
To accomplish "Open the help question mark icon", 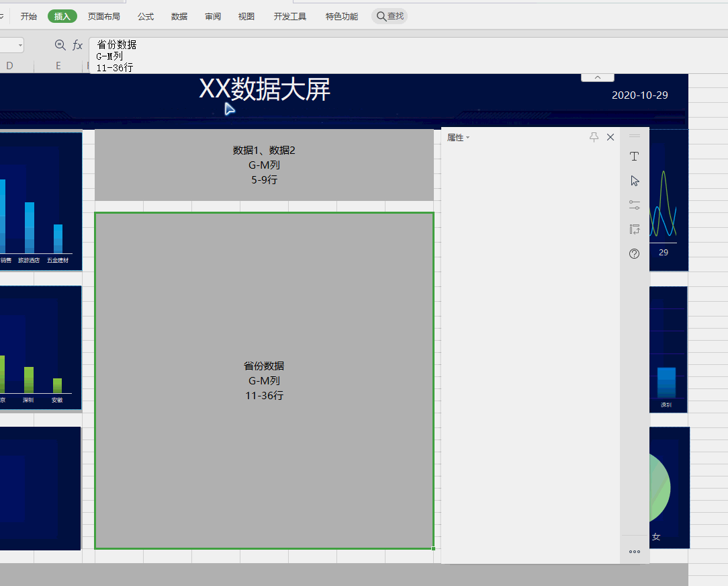I will point(634,254).
